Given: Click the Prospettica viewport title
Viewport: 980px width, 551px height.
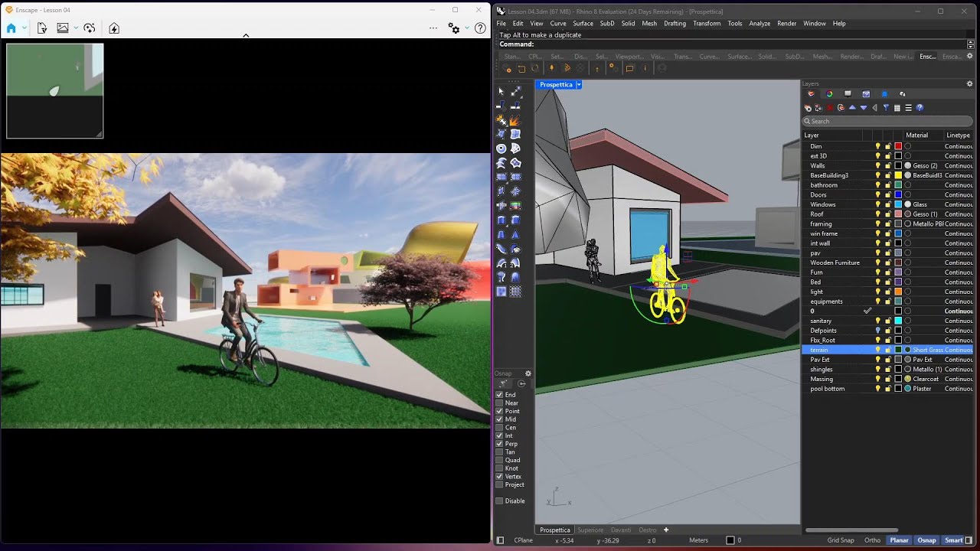Looking at the screenshot, I should (556, 85).
